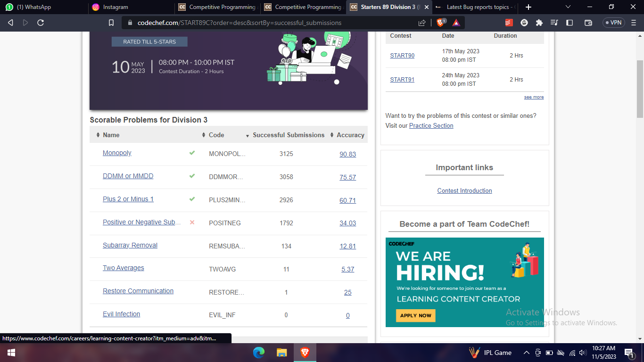Switch to Latest Bug reports topics tab
Screen dimensions: 644x362
coord(475,7)
